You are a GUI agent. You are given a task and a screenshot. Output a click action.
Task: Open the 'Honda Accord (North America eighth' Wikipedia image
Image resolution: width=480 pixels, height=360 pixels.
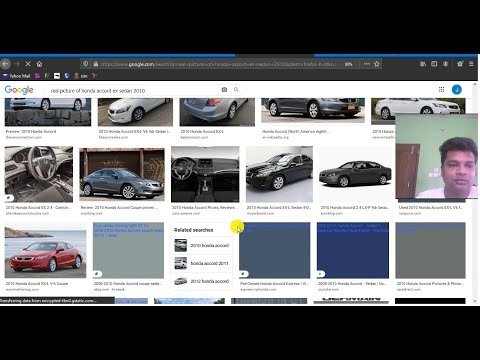pos(313,110)
